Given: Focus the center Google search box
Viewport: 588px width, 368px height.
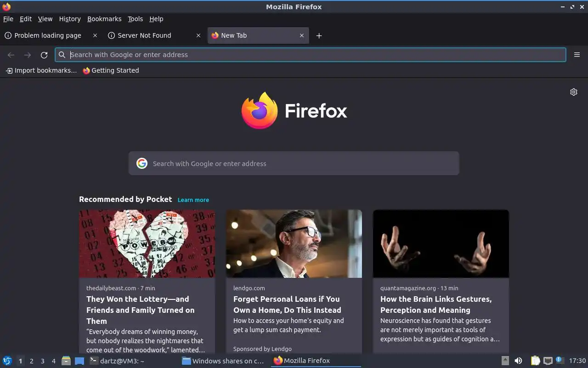Looking at the screenshot, I should coord(294,163).
